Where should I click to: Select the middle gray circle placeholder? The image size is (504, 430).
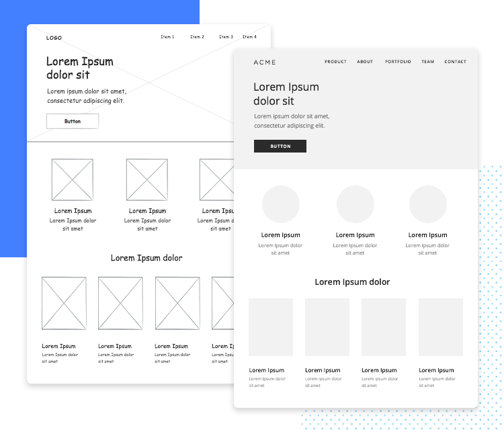pos(355,204)
